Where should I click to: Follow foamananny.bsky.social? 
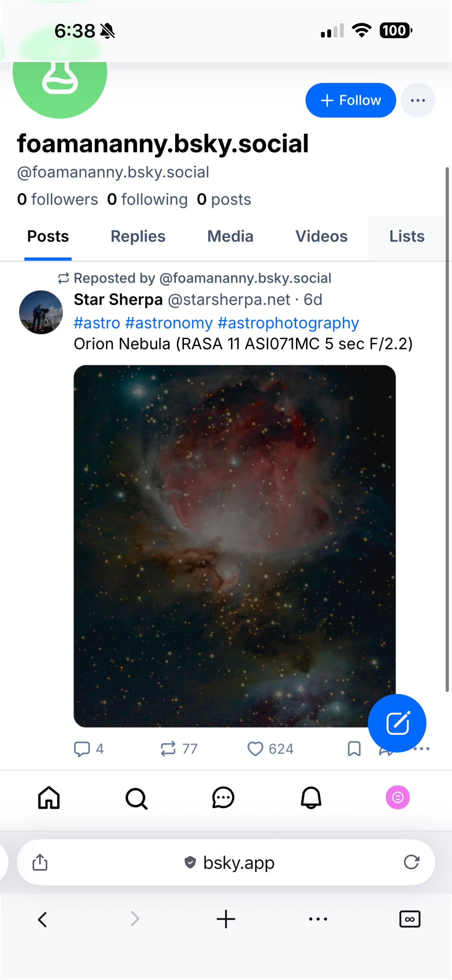[350, 101]
